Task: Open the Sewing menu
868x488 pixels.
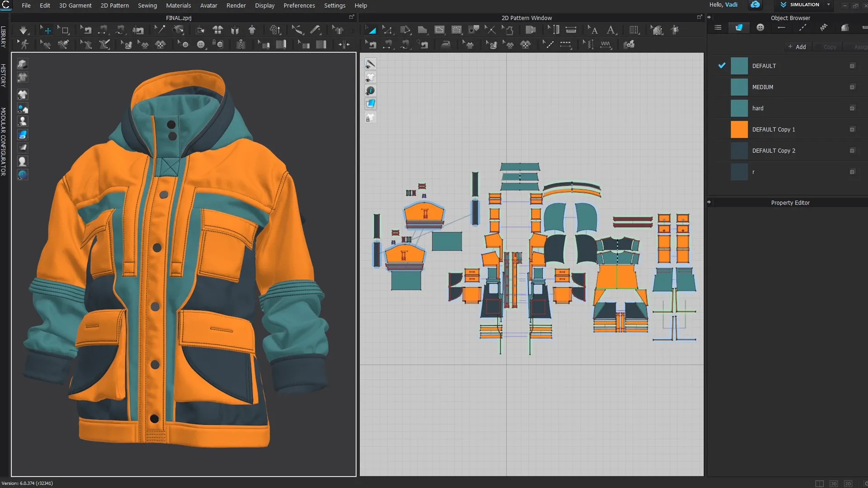Action: click(147, 5)
